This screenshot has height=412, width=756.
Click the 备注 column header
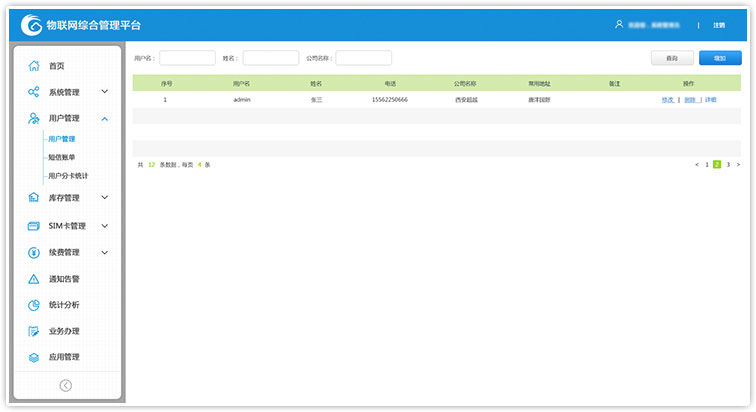pos(614,83)
